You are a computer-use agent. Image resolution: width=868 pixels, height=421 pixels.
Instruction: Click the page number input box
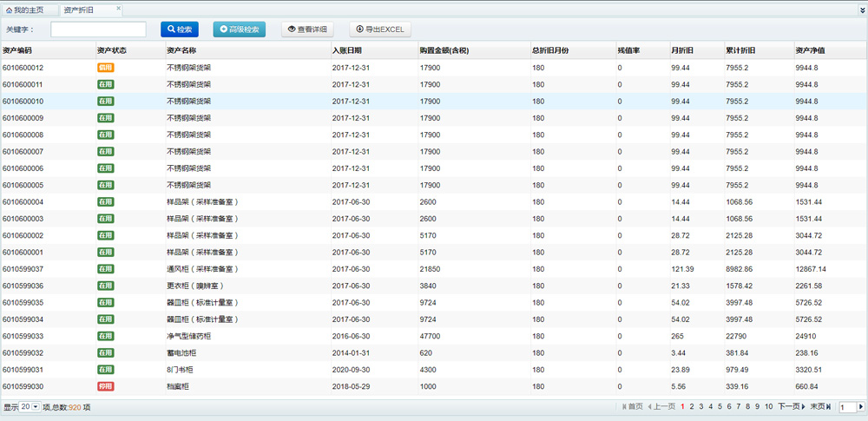click(846, 406)
